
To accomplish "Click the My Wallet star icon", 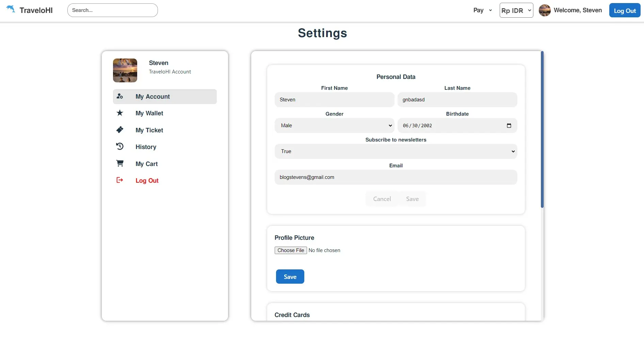I will click(120, 113).
